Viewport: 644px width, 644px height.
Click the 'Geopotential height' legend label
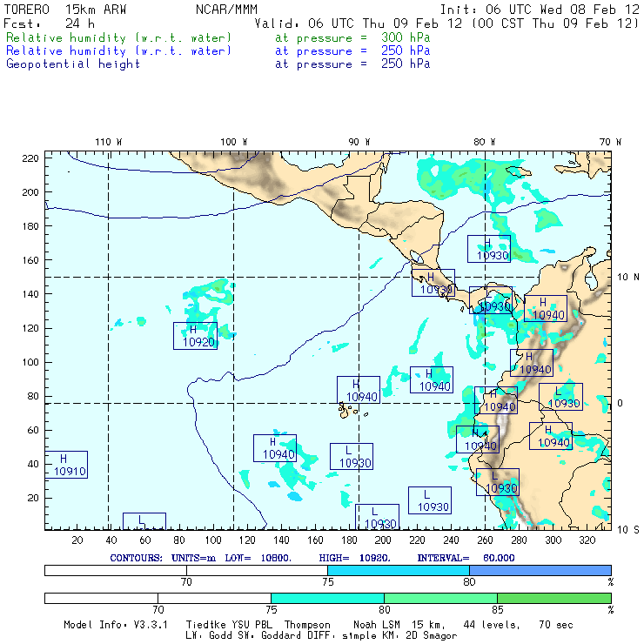pyautogui.click(x=73, y=64)
